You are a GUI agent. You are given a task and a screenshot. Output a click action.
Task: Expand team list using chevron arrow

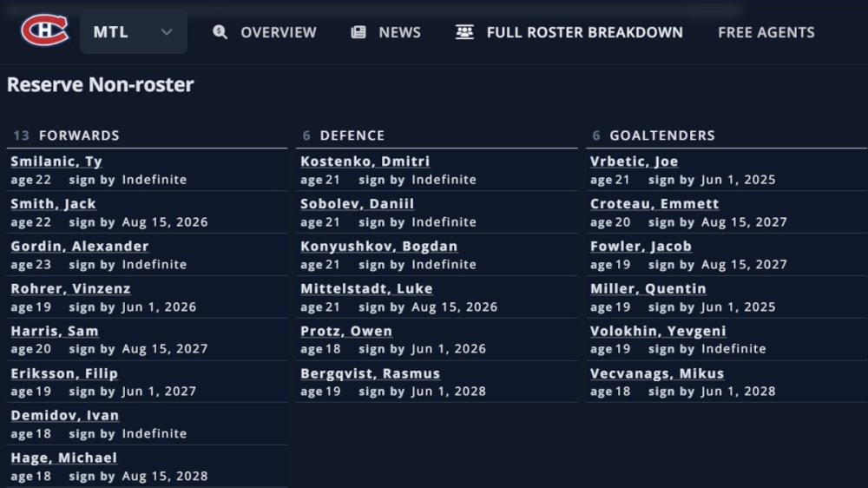pyautogui.click(x=167, y=32)
